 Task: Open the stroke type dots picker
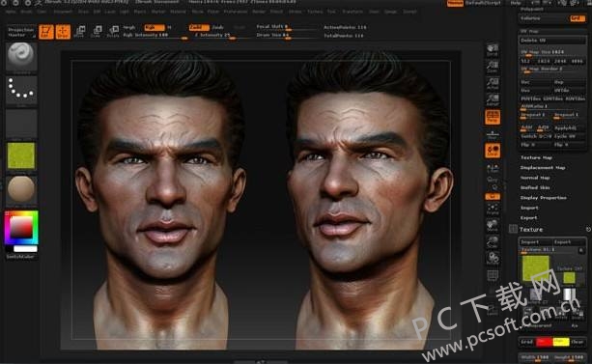click(21, 91)
